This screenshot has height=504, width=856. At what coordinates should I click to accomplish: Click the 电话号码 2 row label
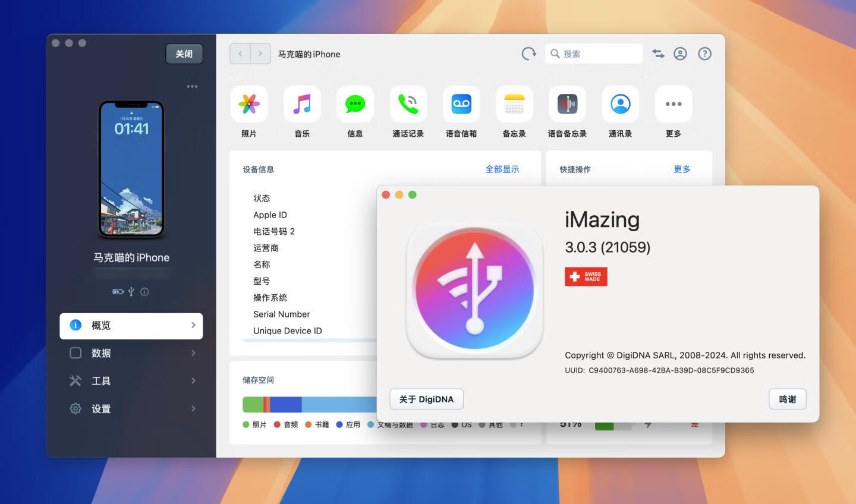coord(274,232)
